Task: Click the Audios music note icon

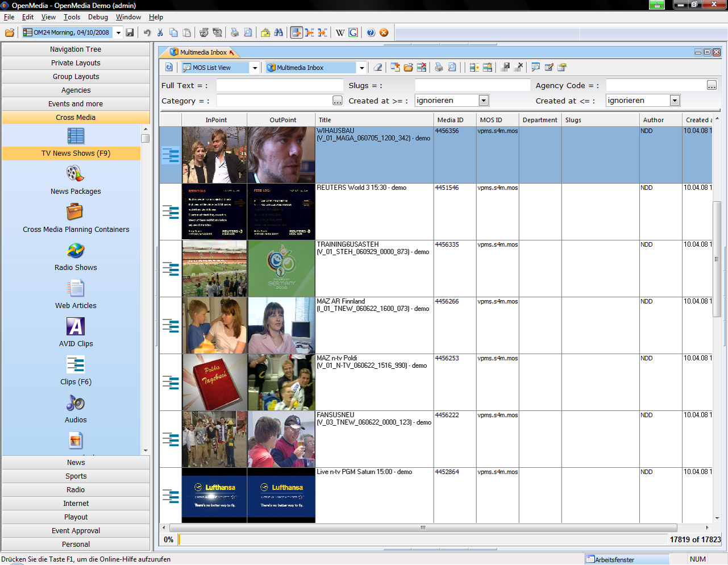Action: tap(75, 402)
